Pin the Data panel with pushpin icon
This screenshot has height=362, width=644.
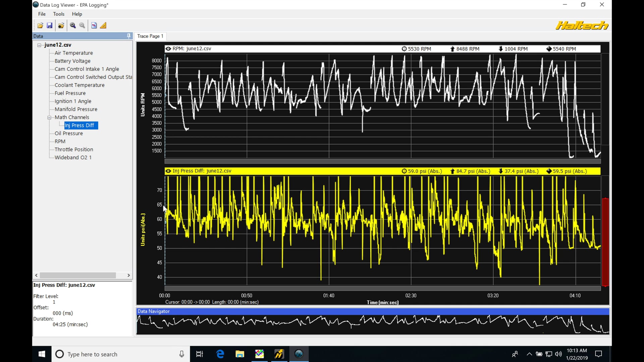(128, 36)
